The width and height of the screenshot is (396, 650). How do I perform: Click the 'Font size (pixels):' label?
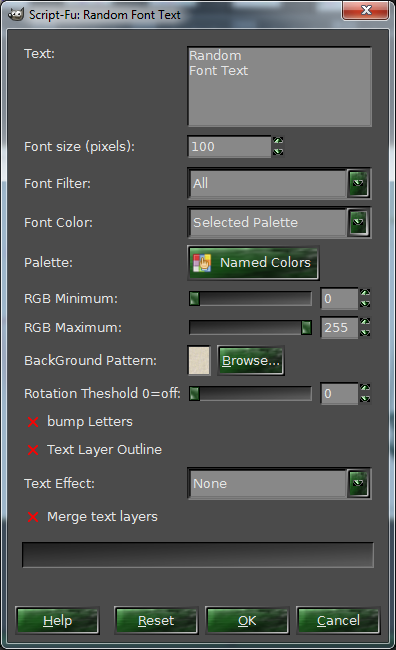pos(79,146)
